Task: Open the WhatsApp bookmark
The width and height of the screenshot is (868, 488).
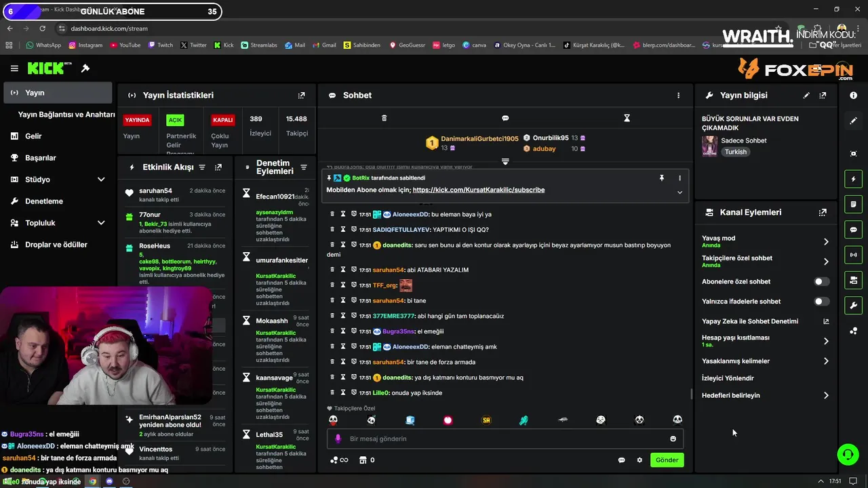Action: 43,45
